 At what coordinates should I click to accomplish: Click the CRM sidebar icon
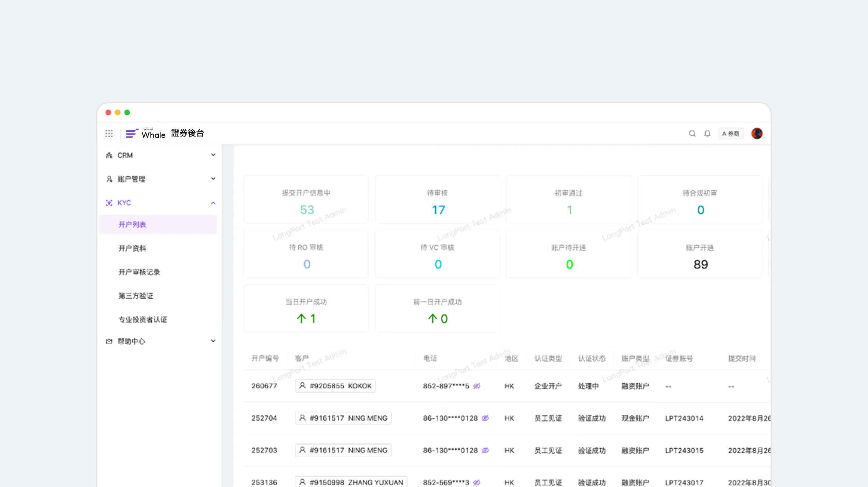(109, 155)
